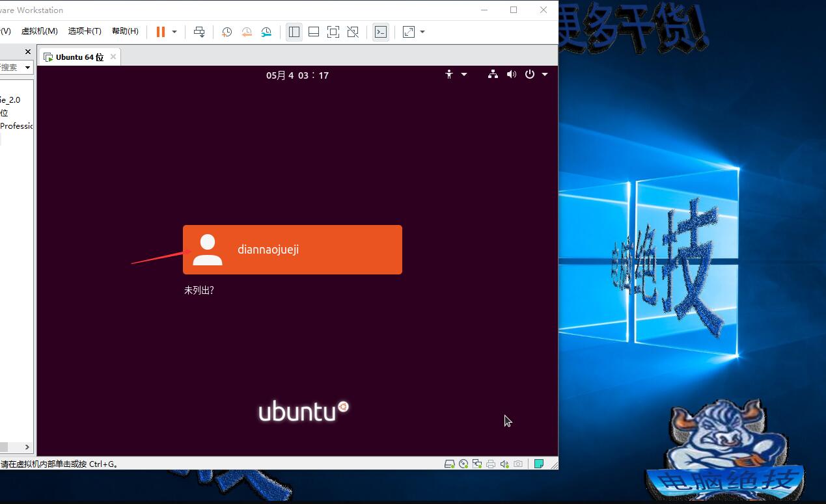Click the Ubuntu volume speaker icon

pos(512,74)
